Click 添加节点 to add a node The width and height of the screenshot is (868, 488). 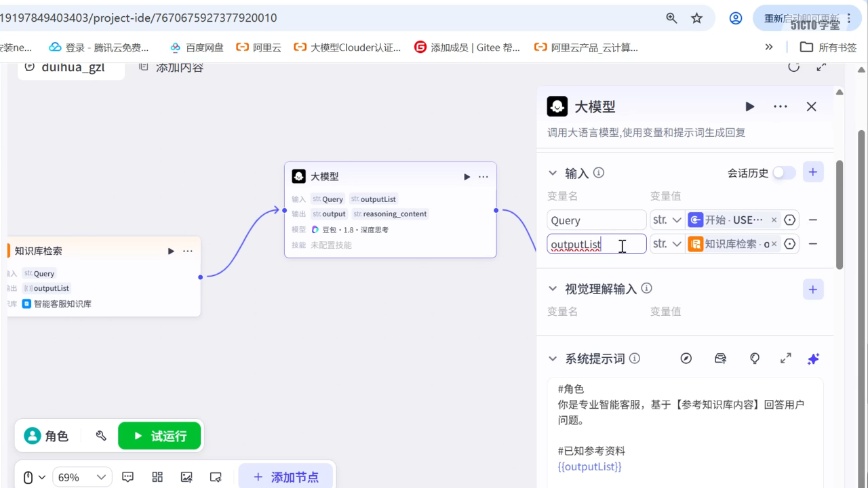click(285, 477)
